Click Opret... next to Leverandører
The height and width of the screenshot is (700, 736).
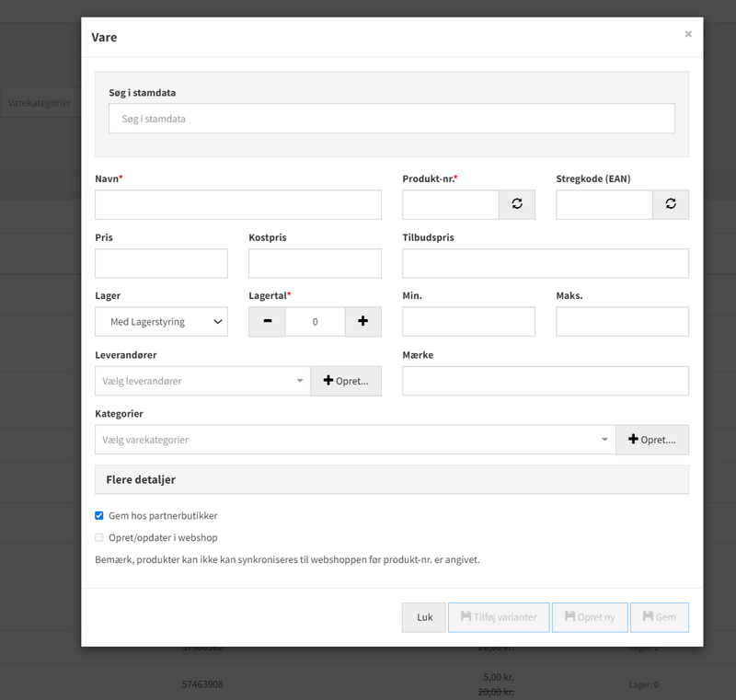[346, 381]
